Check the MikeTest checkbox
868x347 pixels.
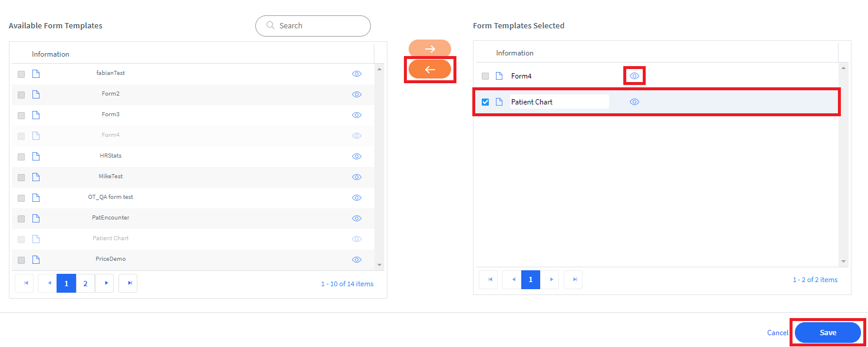[21, 178]
